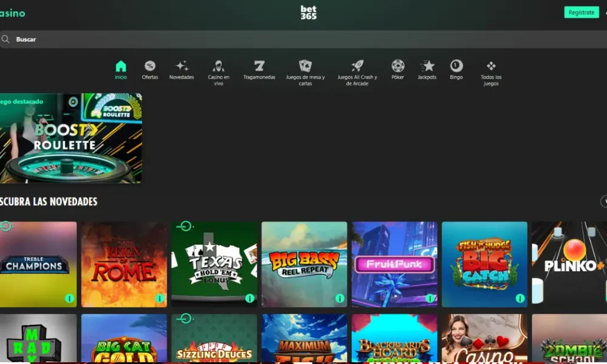The image size is (607, 364).
Task: Show info for Treble Champions game
Action: pos(69,298)
